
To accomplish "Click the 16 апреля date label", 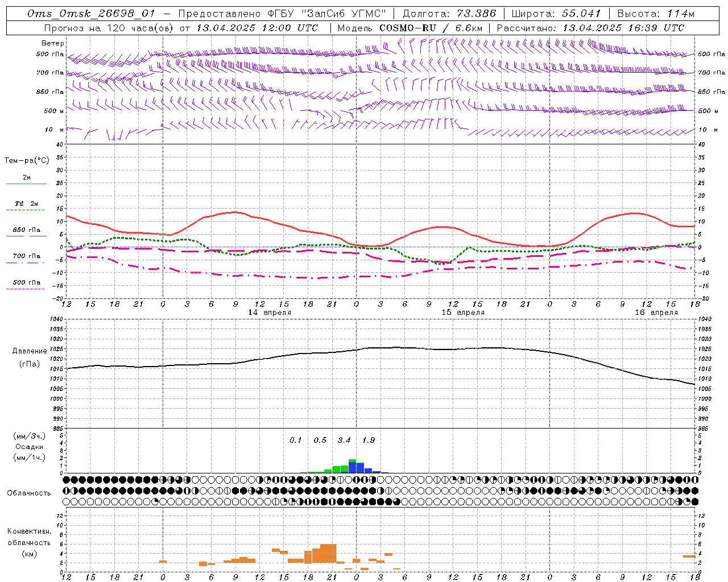I will (656, 312).
